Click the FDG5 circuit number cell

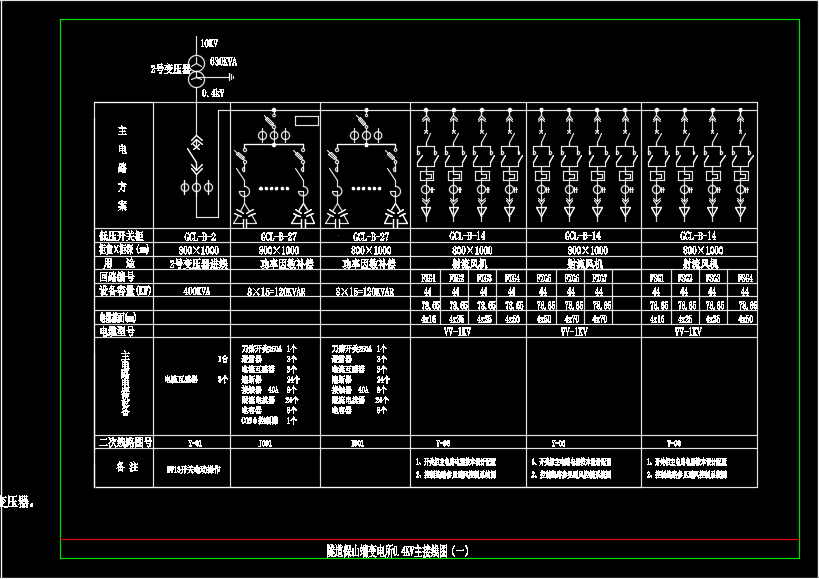tap(543, 278)
